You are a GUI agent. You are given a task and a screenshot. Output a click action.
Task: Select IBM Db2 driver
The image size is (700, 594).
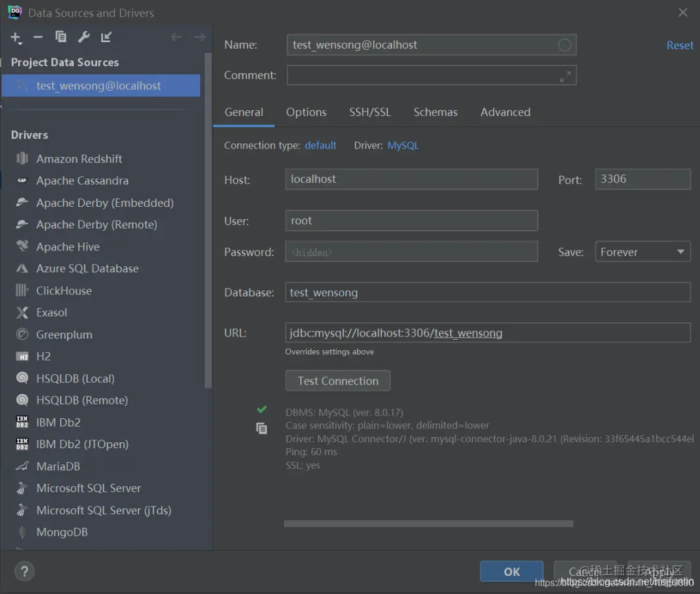coord(58,423)
